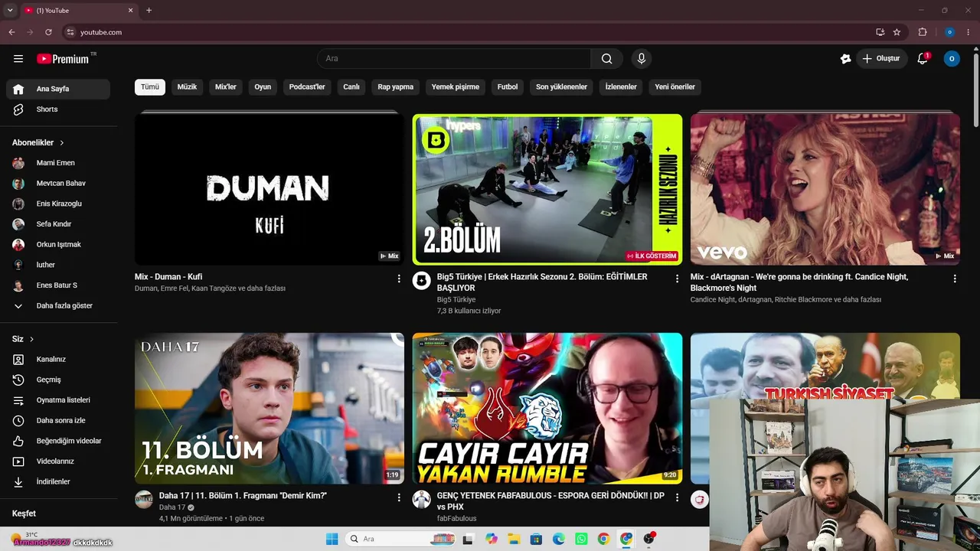Select the Canlı filter chip

point(351,86)
